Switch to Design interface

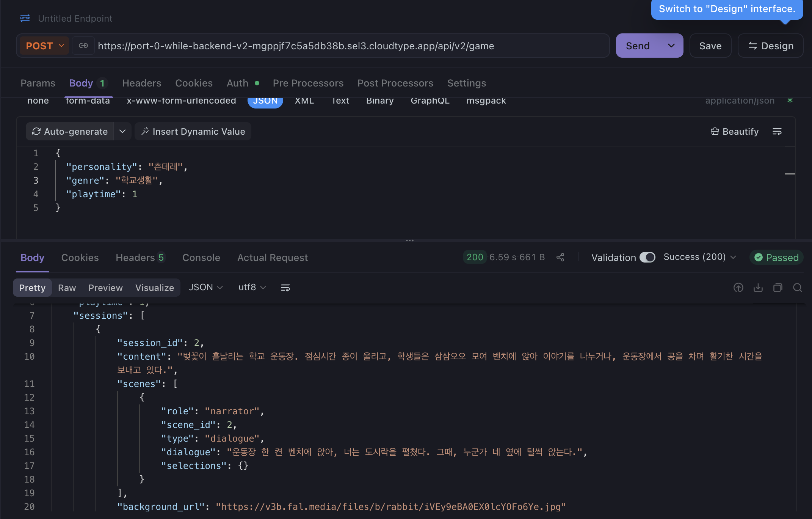click(x=771, y=46)
